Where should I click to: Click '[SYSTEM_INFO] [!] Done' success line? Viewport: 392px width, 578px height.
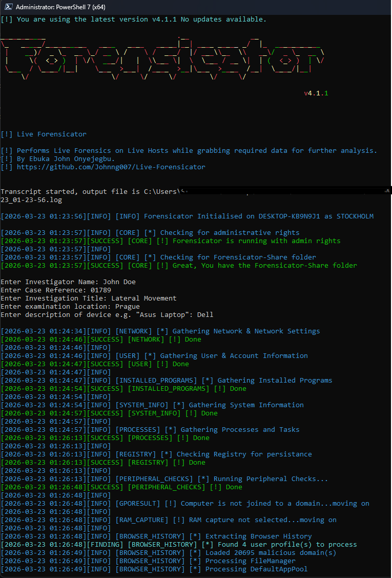pos(109,413)
